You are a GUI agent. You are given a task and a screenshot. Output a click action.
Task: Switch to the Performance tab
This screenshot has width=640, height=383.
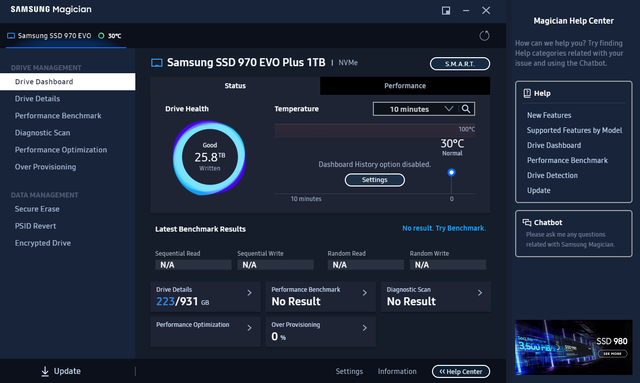tap(405, 86)
